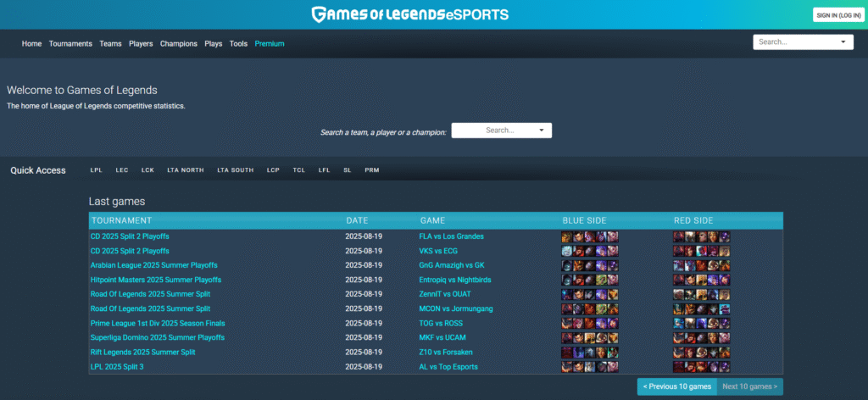Open the AL vs Top Esports game
This screenshot has height=400, width=868.
448,367
